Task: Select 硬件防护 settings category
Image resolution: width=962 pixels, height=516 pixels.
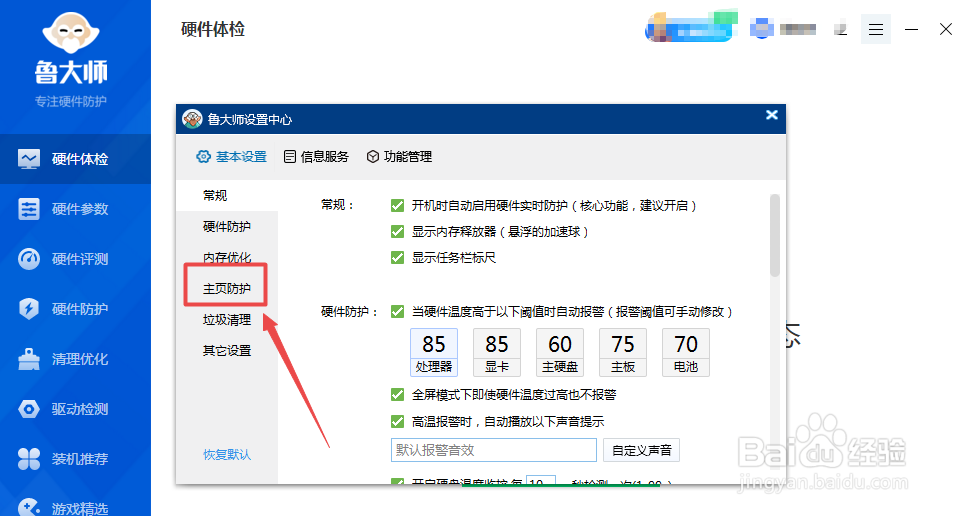Action: pos(227,226)
